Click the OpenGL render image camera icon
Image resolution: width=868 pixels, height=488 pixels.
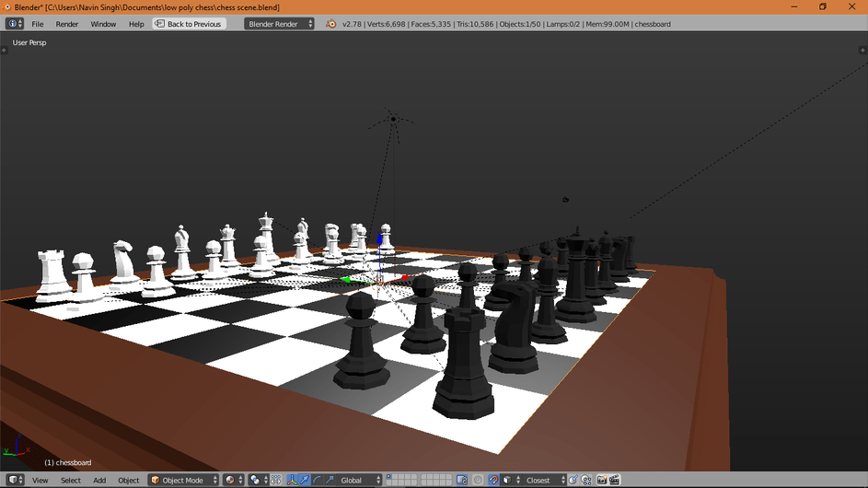pos(602,480)
